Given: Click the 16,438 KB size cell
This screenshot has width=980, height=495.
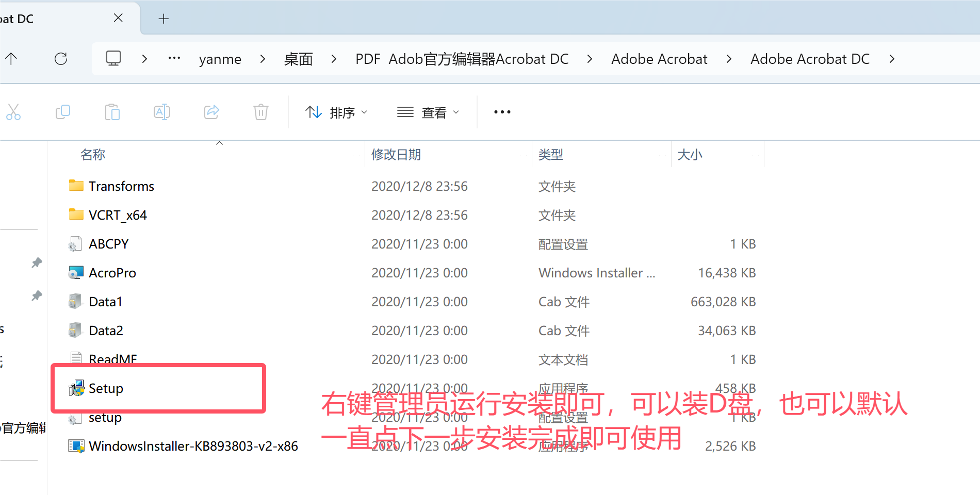Looking at the screenshot, I should [x=726, y=273].
